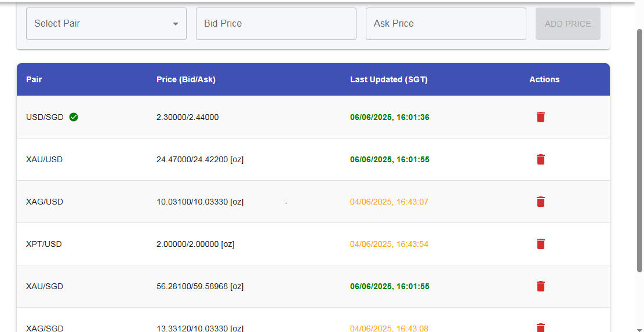644x332 pixels.
Task: Click the XPT/USD pair name
Action: point(44,244)
